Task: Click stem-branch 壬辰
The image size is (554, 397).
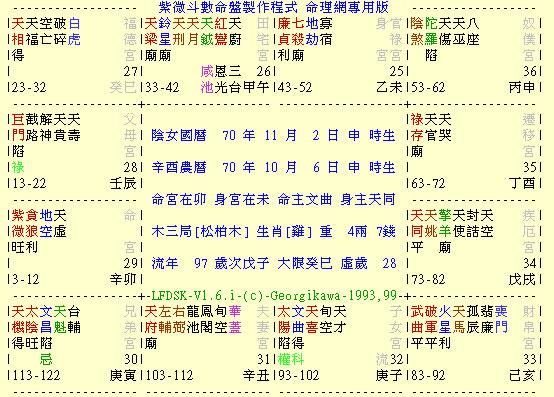Action: pos(123,183)
